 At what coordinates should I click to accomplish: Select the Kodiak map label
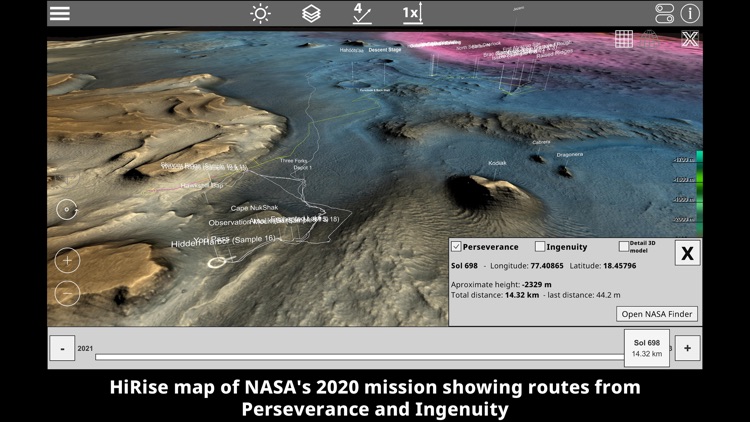coord(497,163)
